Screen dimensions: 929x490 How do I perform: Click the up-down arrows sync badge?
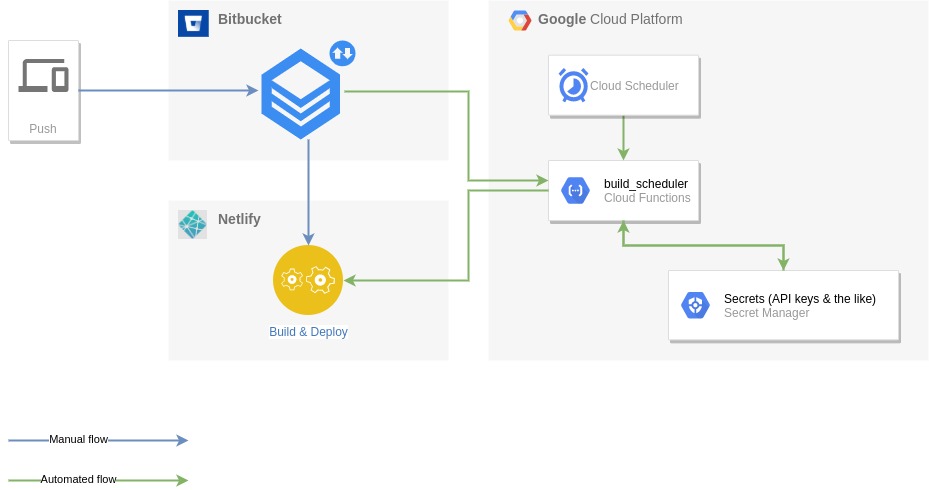tap(342, 53)
